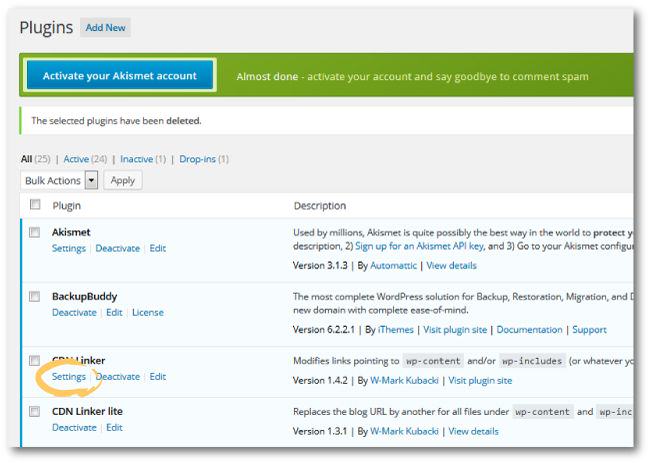Open Akismet Settings link
Viewport: 650px width, 463px height.
[69, 248]
